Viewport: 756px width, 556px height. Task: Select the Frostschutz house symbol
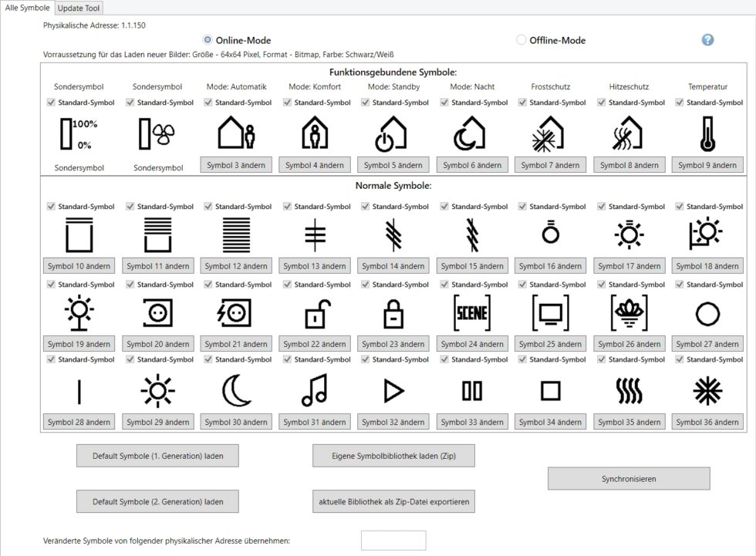(x=550, y=136)
